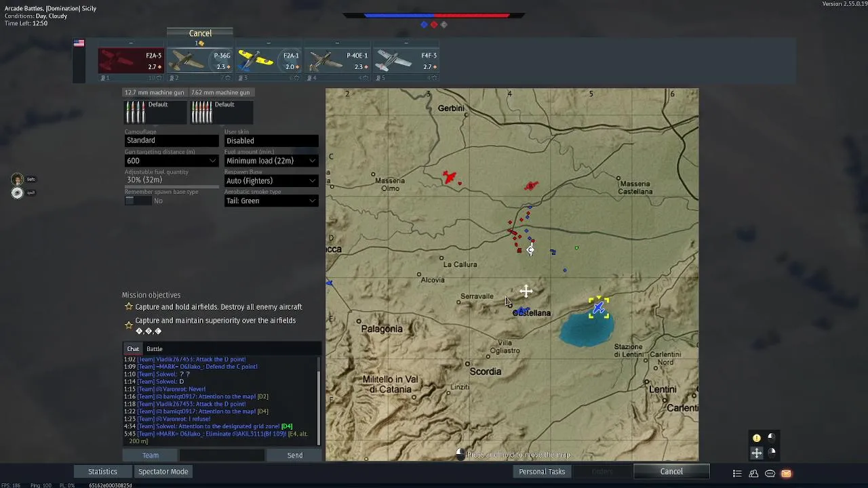This screenshot has height=488, width=868.
Task: Click the grey capture diamond in score bar
Action: tap(444, 24)
